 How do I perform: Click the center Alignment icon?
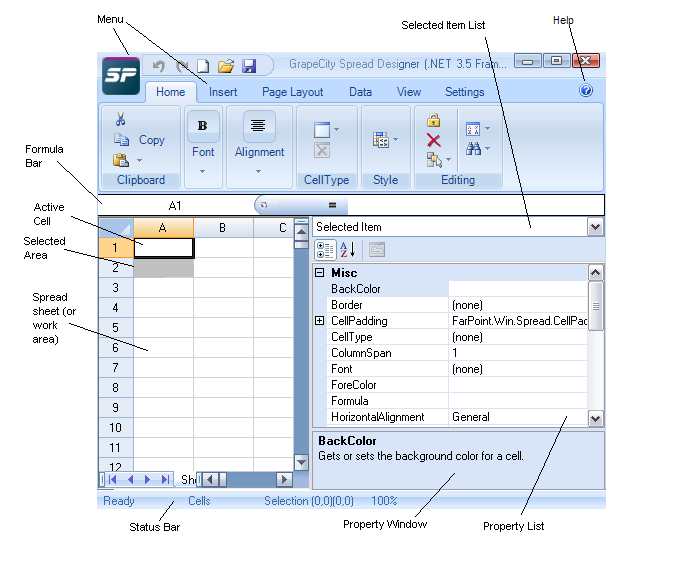pos(258,126)
